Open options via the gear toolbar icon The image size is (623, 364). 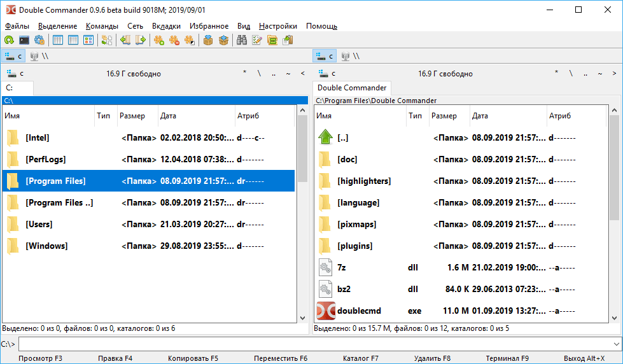(39, 40)
